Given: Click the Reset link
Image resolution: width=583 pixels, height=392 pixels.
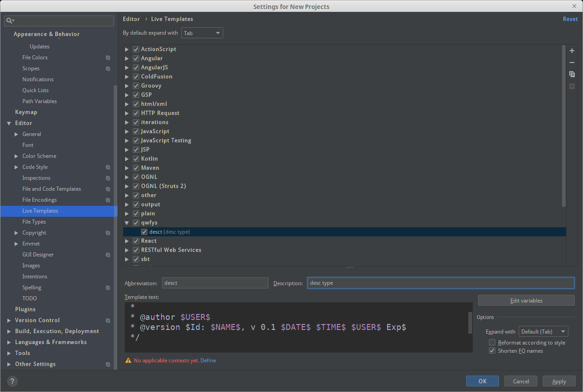Looking at the screenshot, I should (x=570, y=19).
